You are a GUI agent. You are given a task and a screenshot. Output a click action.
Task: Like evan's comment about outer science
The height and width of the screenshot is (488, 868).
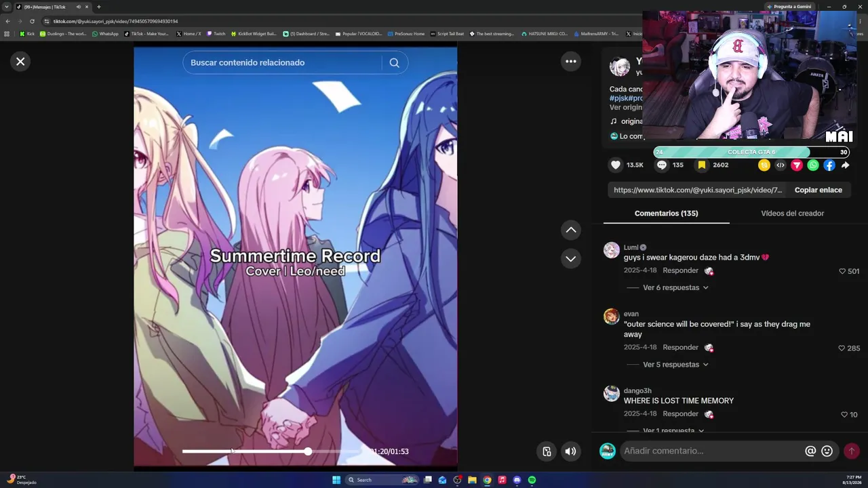[x=842, y=348]
